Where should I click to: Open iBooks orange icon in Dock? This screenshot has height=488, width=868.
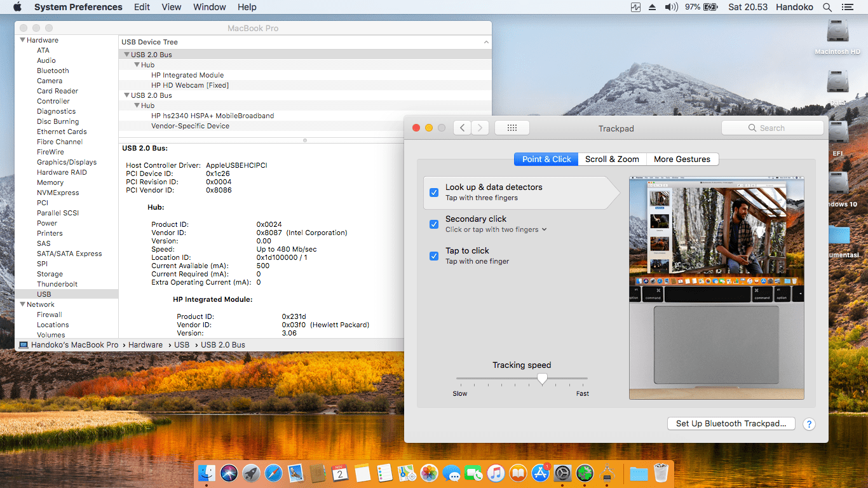[519, 473]
